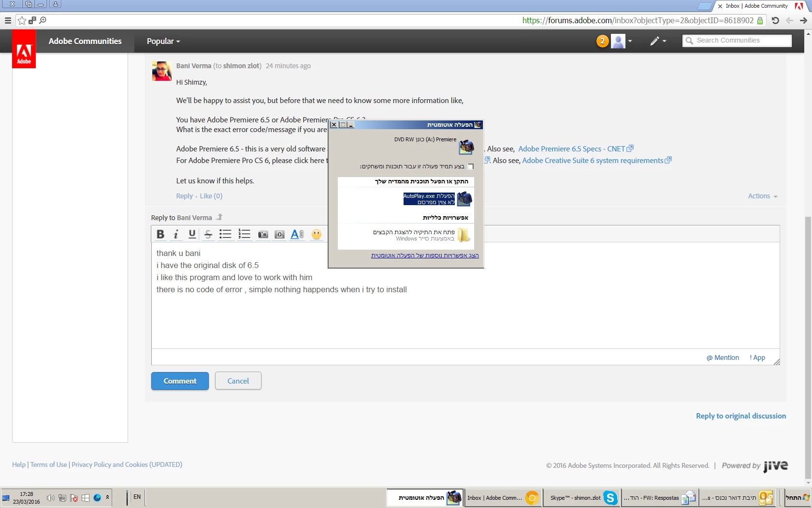Click the translate page icon
812x508 pixels.
click(x=32, y=20)
